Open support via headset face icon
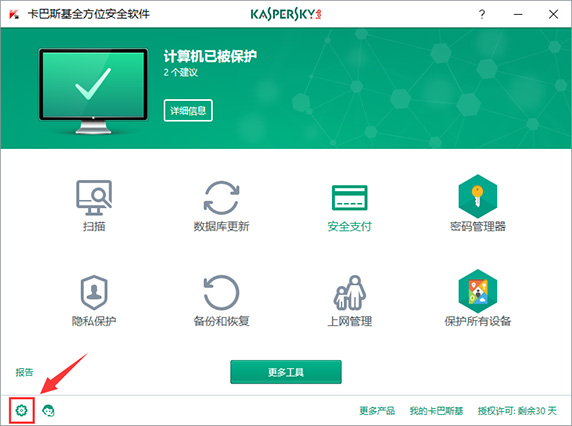The image size is (572, 426). pyautogui.click(x=49, y=411)
